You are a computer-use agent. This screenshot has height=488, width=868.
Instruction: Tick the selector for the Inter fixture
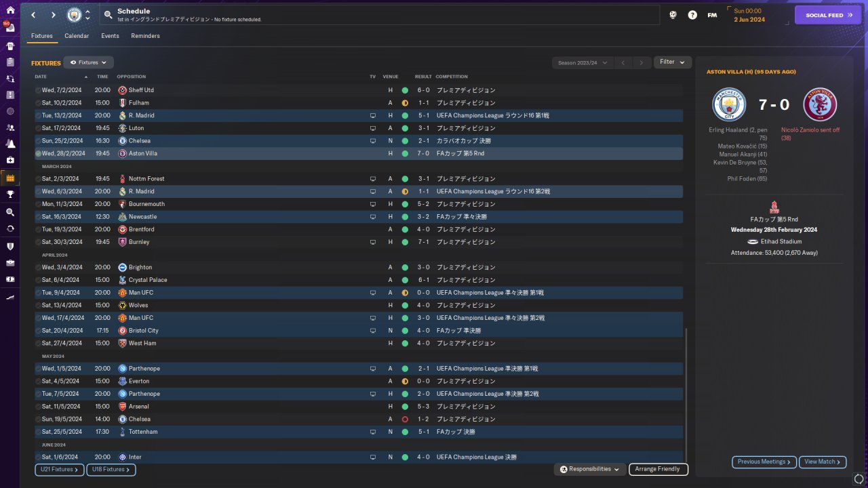tap(38, 457)
